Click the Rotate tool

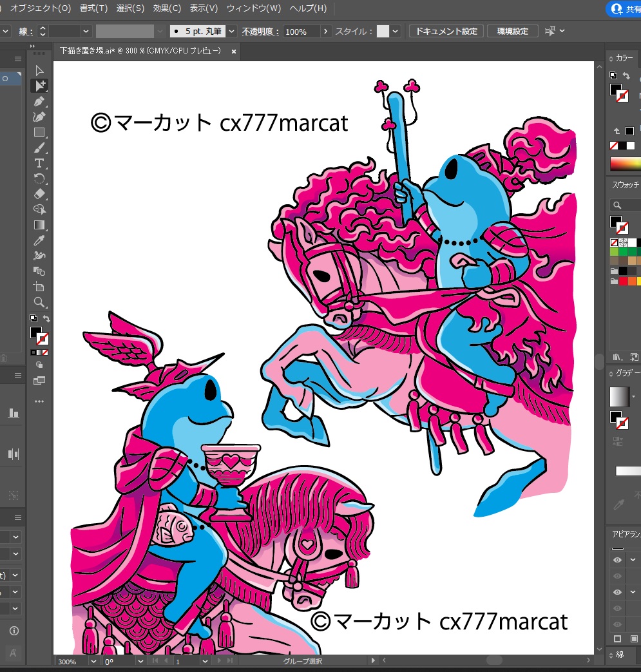click(x=39, y=178)
